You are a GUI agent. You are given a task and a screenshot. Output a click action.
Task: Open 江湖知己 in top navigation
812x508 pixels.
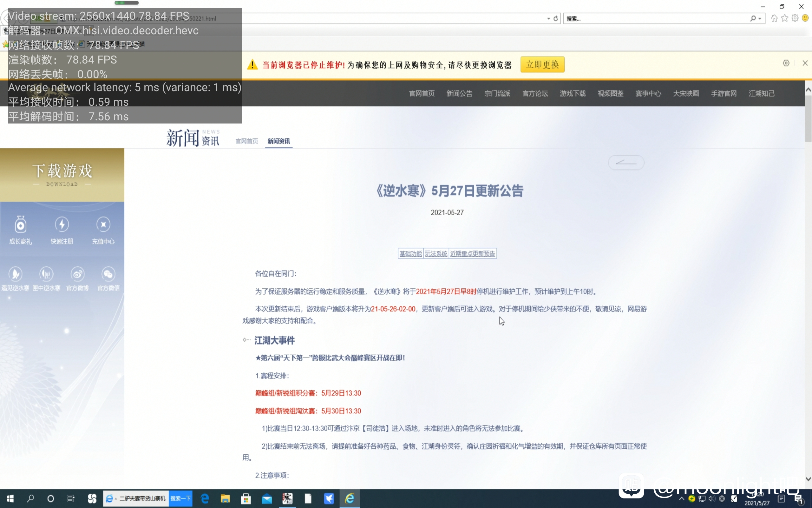click(x=762, y=93)
